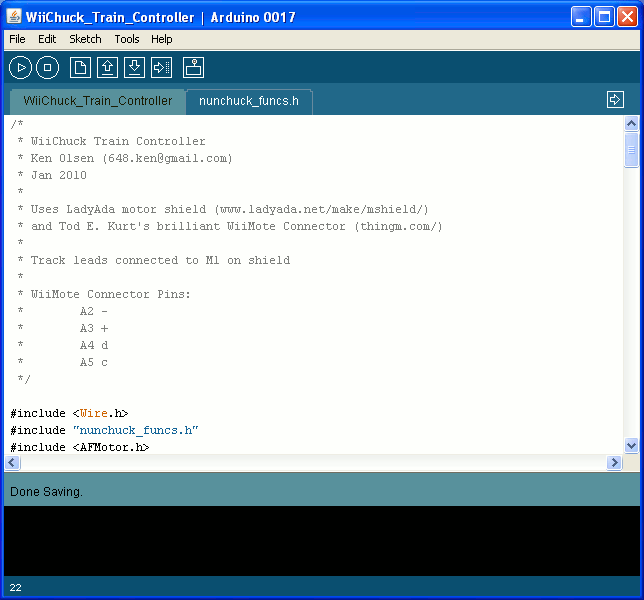
Task: Click the Verify (play) toolbar button
Action: pyautogui.click(x=20, y=68)
